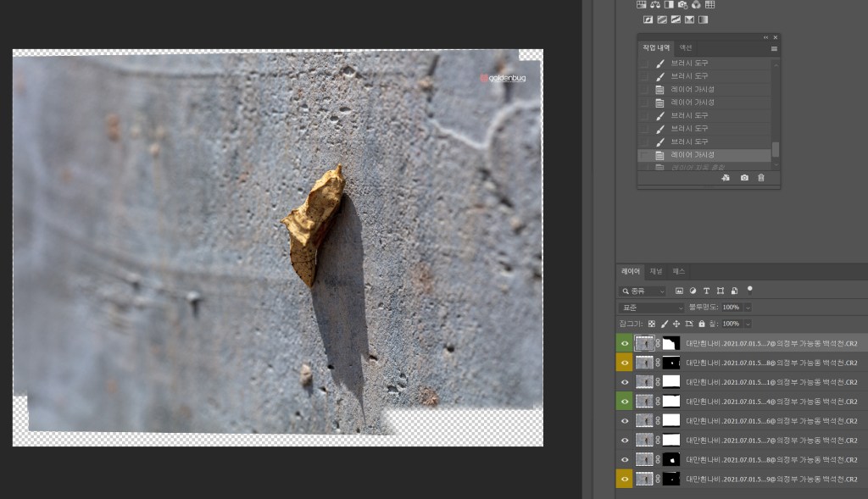Click the Photo Filter adjustment icon
This screenshot has height=499, width=868.
pyautogui.click(x=682, y=5)
